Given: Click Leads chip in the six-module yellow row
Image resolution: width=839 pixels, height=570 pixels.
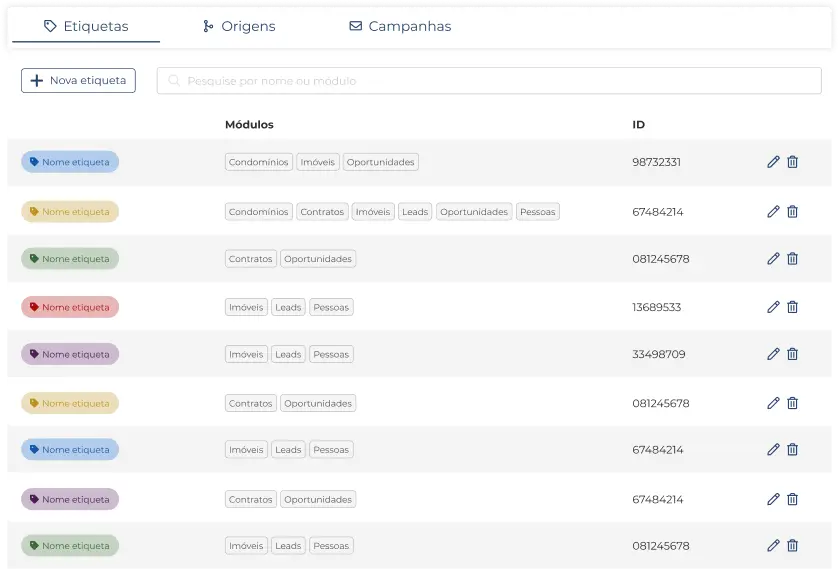Looking at the screenshot, I should pos(415,211).
